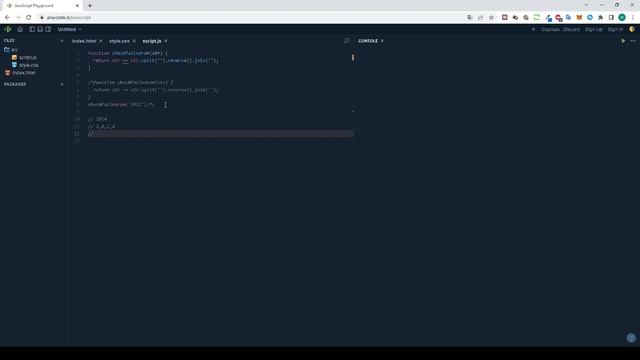Image resolution: width=640 pixels, height=360 pixels.
Task: Click the PlayCode logo icon
Action: tap(8, 29)
